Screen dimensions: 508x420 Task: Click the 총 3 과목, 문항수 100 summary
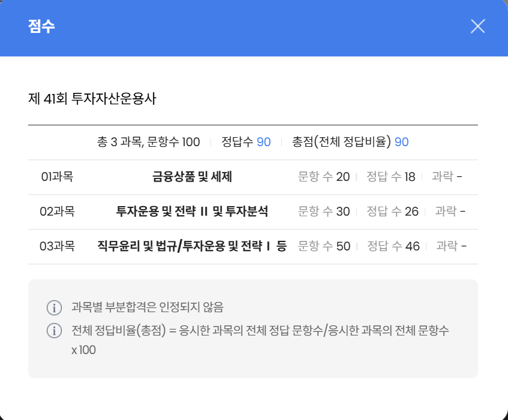point(148,142)
